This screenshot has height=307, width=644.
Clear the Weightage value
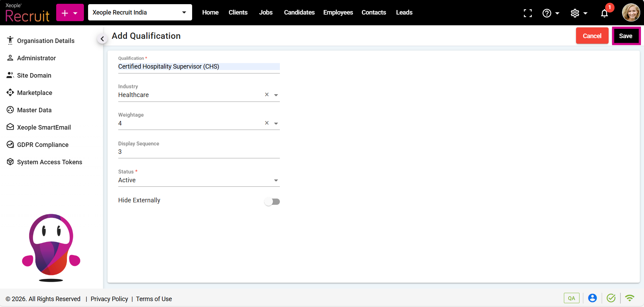pyautogui.click(x=267, y=123)
